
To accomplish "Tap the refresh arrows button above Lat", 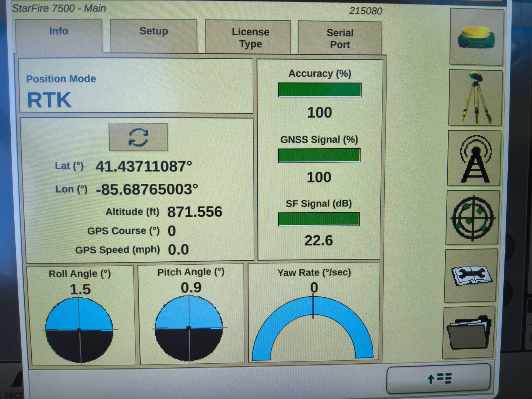I will pyautogui.click(x=138, y=137).
